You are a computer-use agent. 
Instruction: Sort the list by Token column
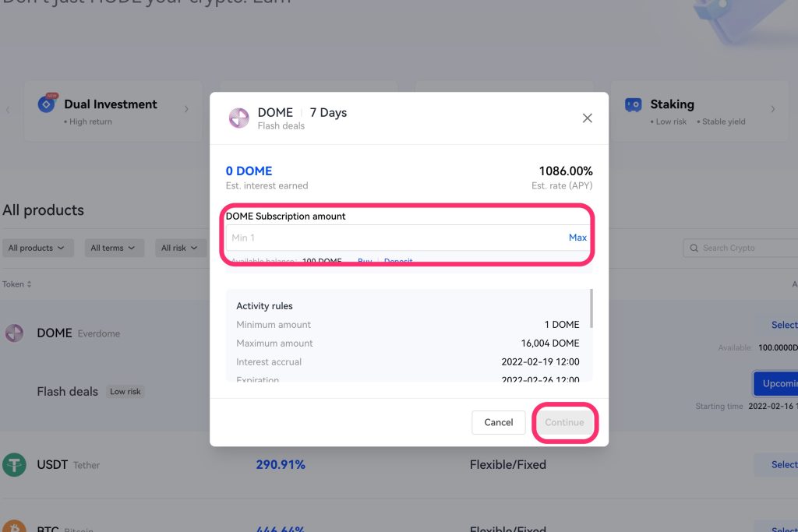pos(17,284)
